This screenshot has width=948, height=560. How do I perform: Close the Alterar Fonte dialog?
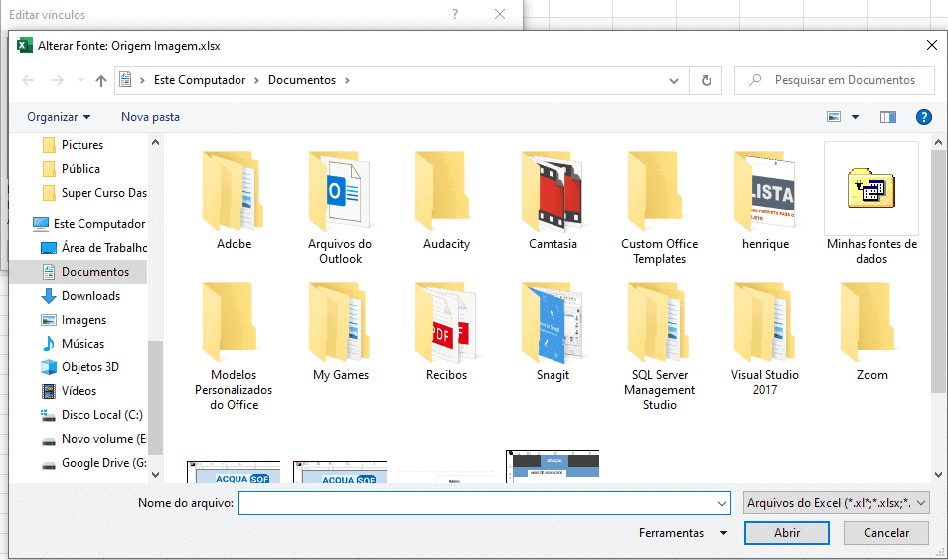pos(932,46)
